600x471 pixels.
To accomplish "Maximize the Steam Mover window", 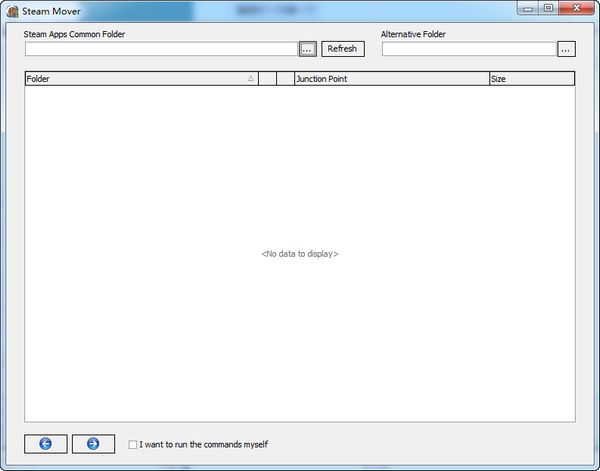I will click(548, 8).
